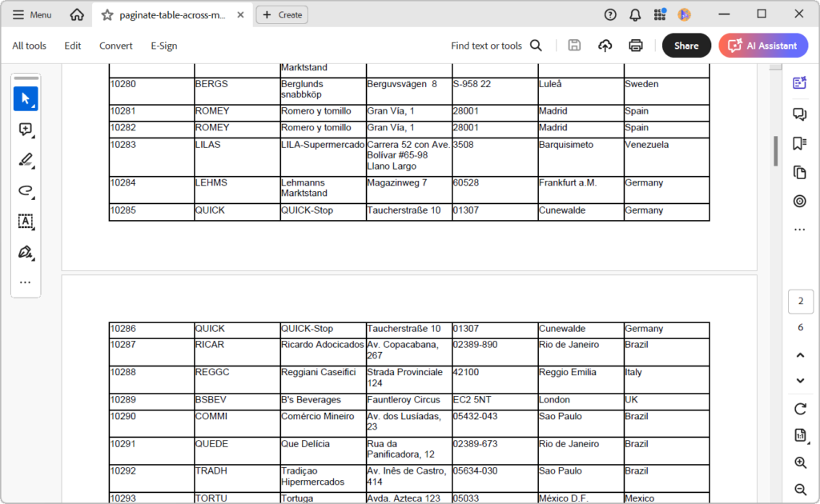Open the E-Sign menu
Image resolution: width=820 pixels, height=504 pixels.
[x=163, y=46]
